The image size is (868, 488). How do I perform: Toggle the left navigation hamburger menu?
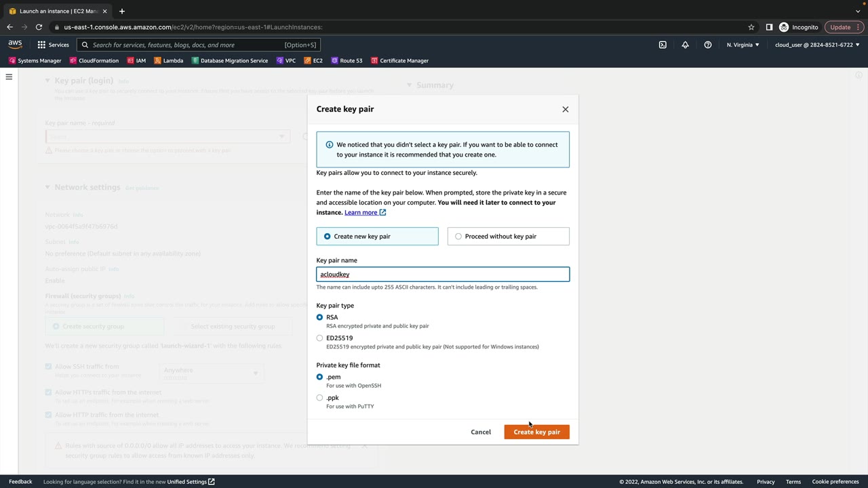(x=9, y=77)
